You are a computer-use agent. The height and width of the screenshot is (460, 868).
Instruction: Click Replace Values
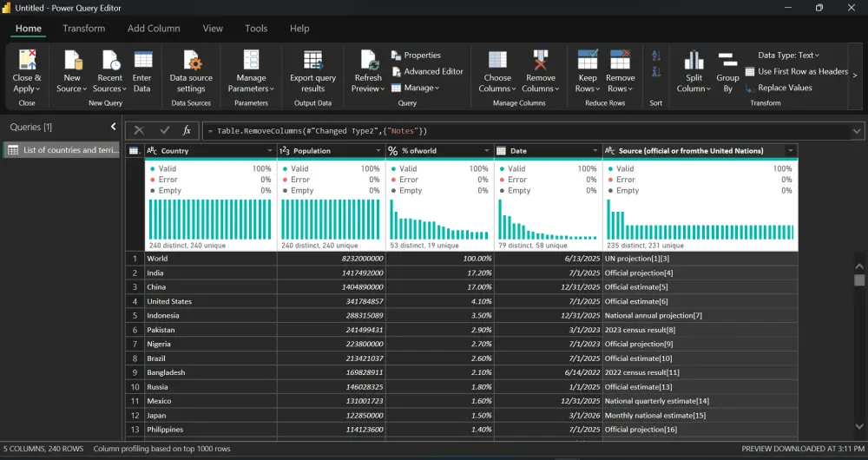(x=779, y=88)
